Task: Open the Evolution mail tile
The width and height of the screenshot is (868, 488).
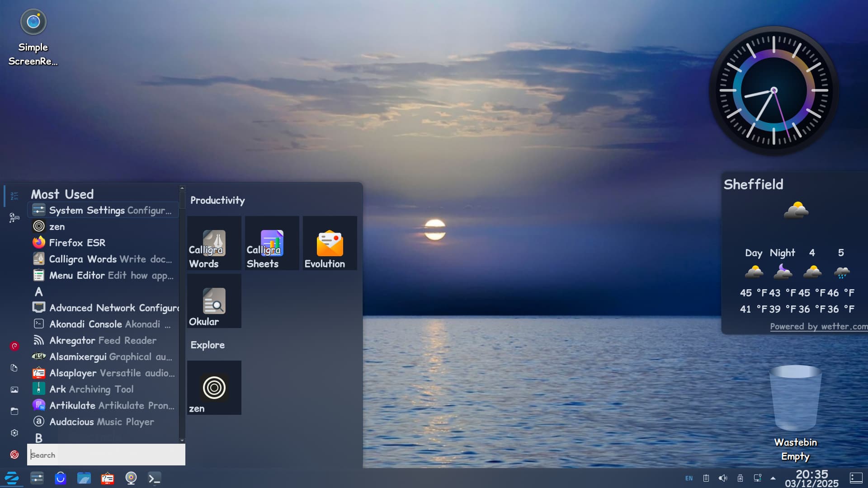Action: (x=330, y=244)
